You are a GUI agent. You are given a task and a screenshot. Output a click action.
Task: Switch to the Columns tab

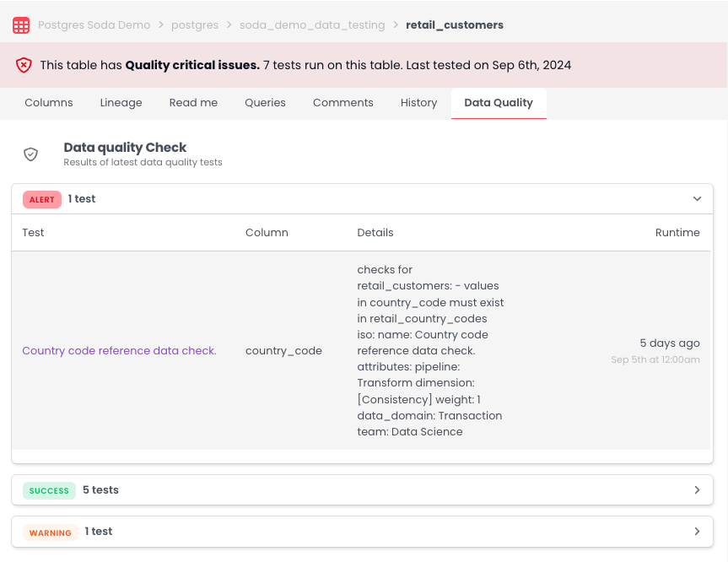(x=49, y=103)
